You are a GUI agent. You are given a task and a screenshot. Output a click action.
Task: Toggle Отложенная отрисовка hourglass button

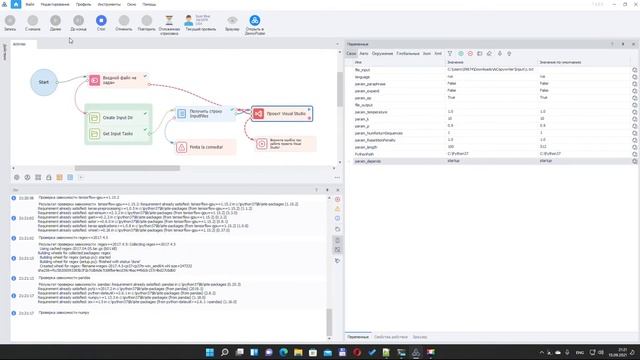coord(169,24)
